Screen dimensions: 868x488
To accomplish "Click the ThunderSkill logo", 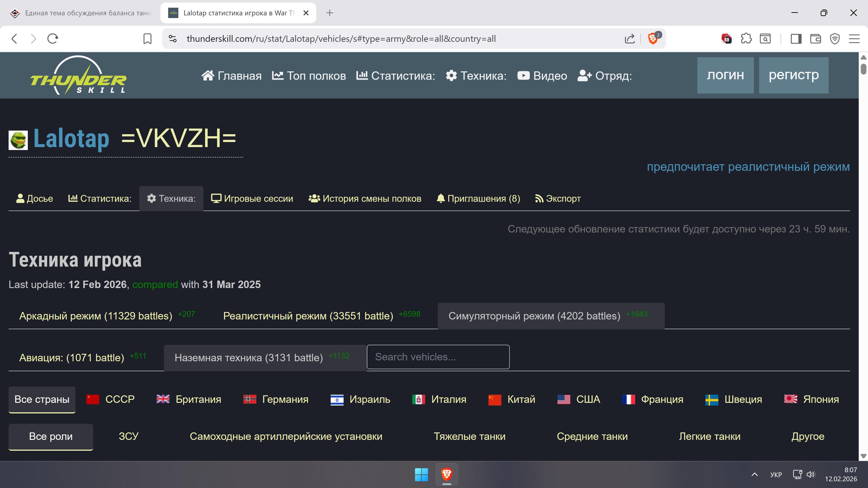I will click(x=78, y=75).
